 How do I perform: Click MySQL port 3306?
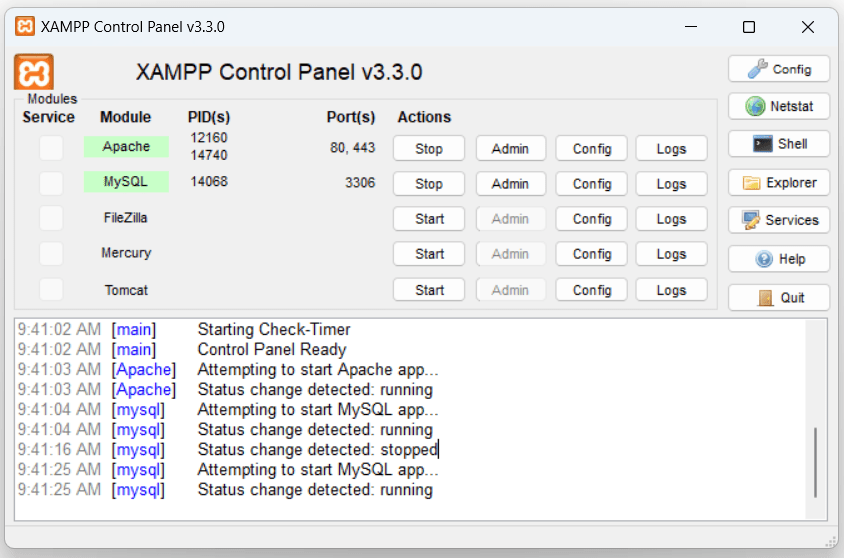click(x=360, y=182)
